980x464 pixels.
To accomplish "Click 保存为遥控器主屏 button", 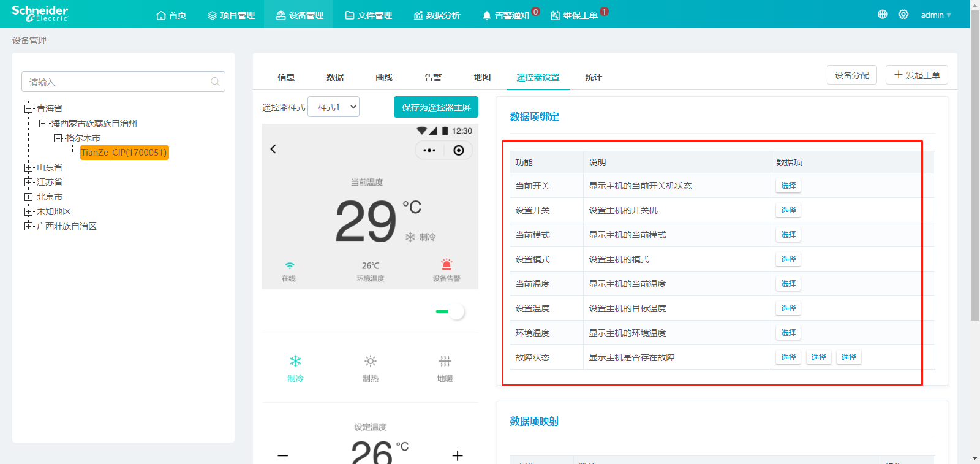I will pyautogui.click(x=436, y=107).
